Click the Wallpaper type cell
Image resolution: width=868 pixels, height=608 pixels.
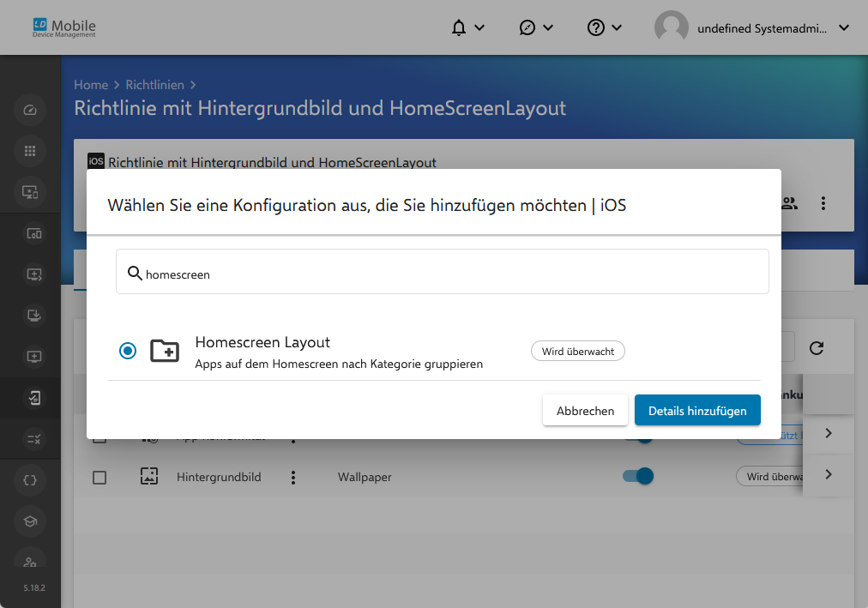click(x=365, y=477)
